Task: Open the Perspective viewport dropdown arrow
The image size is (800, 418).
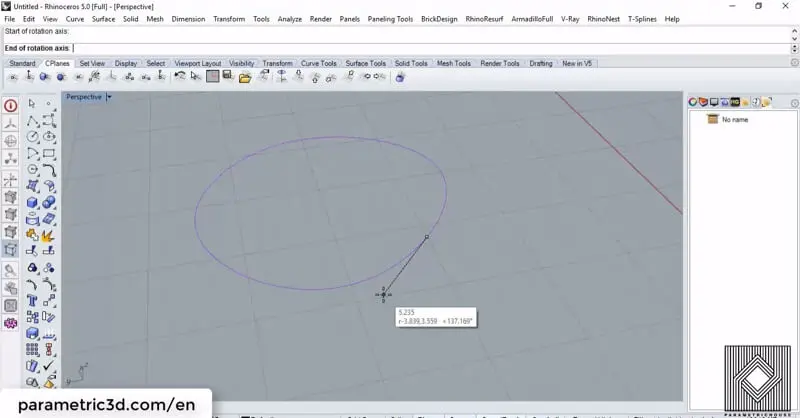Action: click(x=109, y=97)
